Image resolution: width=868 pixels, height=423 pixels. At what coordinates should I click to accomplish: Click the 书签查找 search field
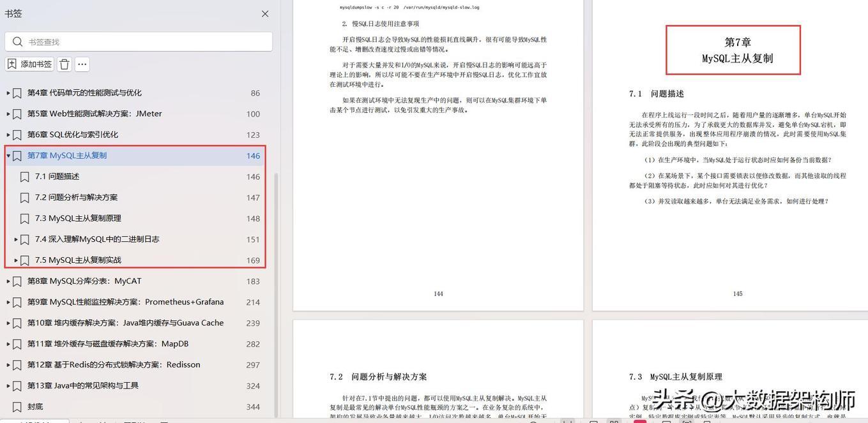pyautogui.click(x=139, y=41)
